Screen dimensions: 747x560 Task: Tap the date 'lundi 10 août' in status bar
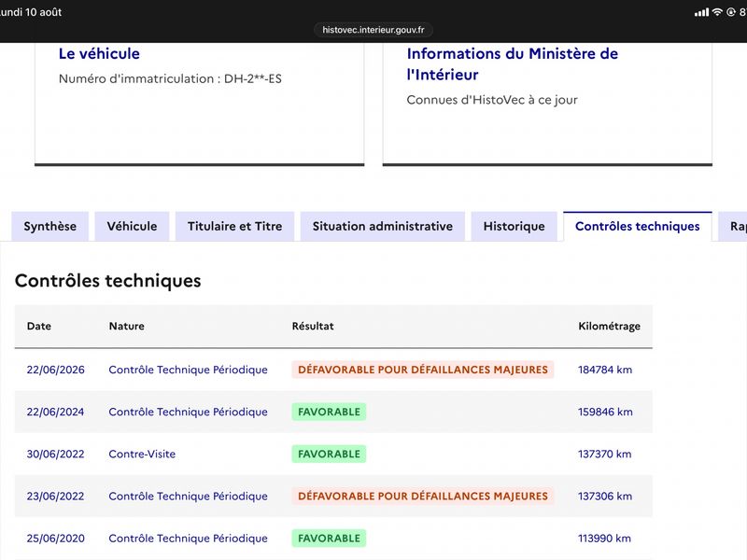click(x=30, y=12)
